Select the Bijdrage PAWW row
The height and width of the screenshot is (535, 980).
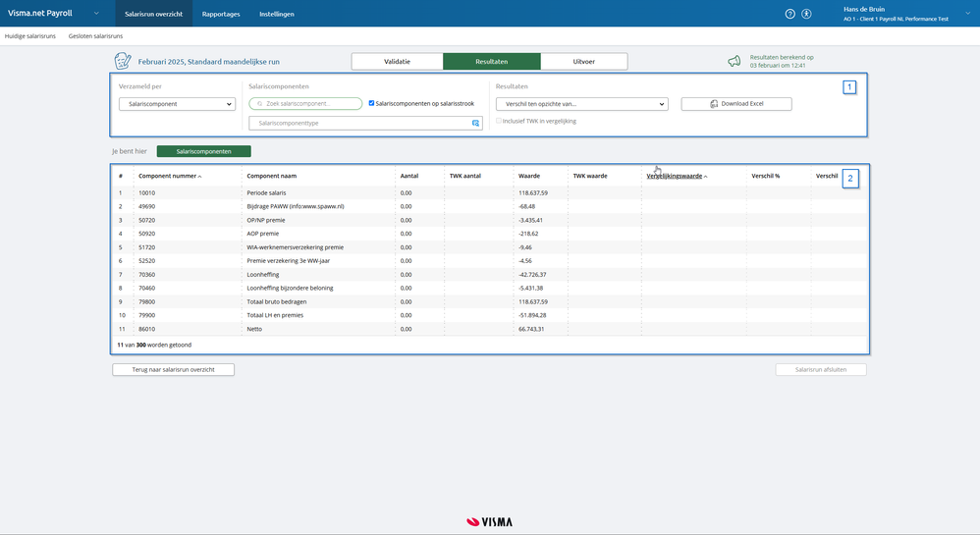(489, 206)
